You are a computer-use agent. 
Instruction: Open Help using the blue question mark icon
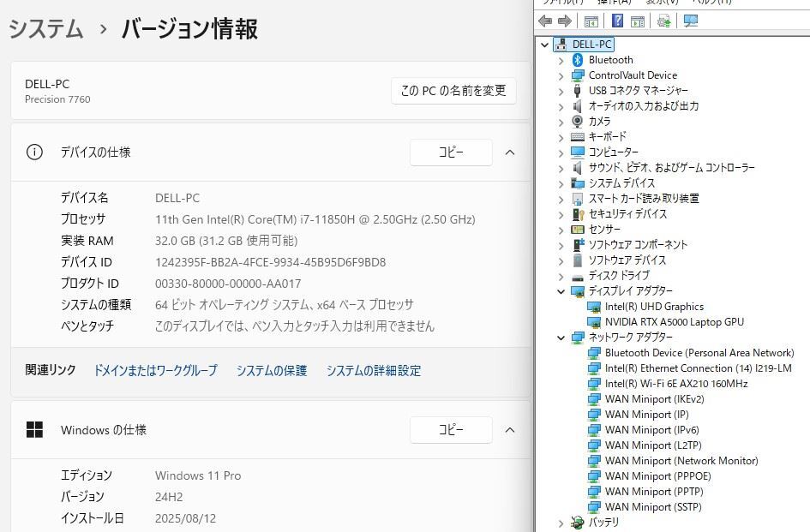tap(618, 21)
